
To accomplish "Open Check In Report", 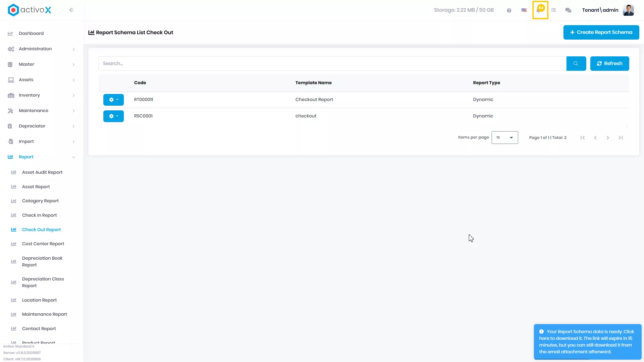I will click(x=39, y=215).
